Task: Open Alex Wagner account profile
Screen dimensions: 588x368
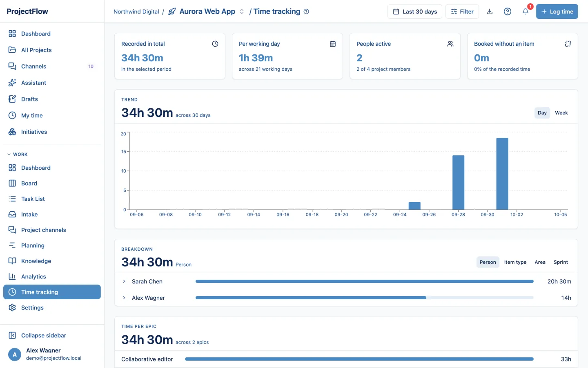Action: click(x=52, y=354)
